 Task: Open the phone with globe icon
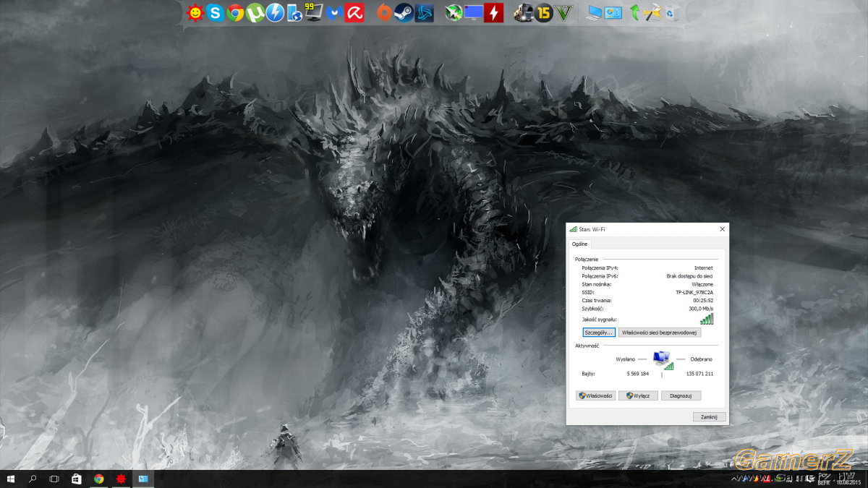pyautogui.click(x=294, y=12)
